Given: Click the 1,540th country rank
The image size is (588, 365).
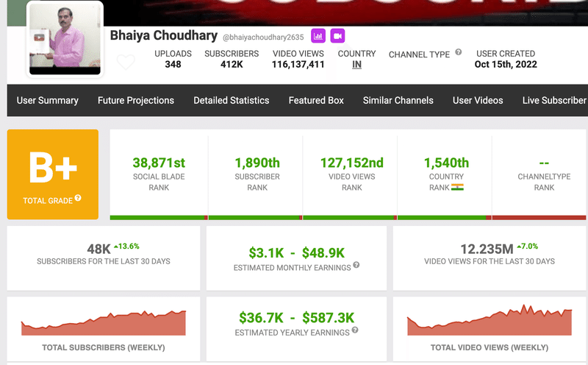Looking at the screenshot, I should [446, 163].
